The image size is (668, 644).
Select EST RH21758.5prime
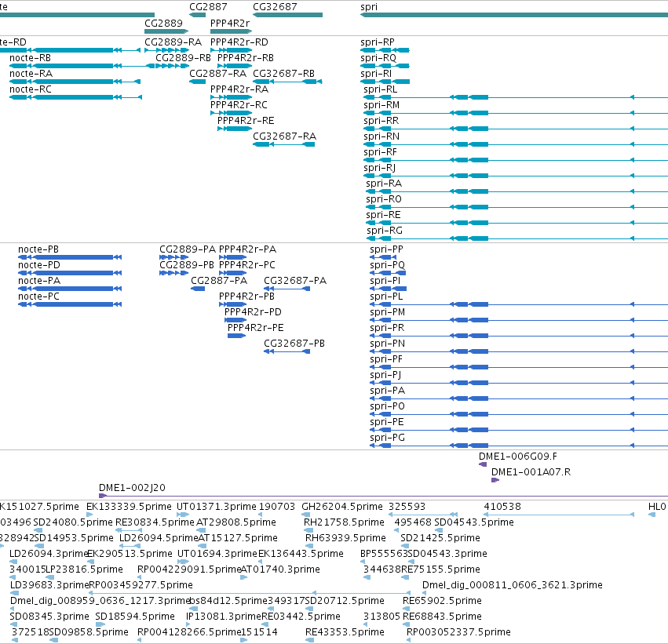coord(308,530)
